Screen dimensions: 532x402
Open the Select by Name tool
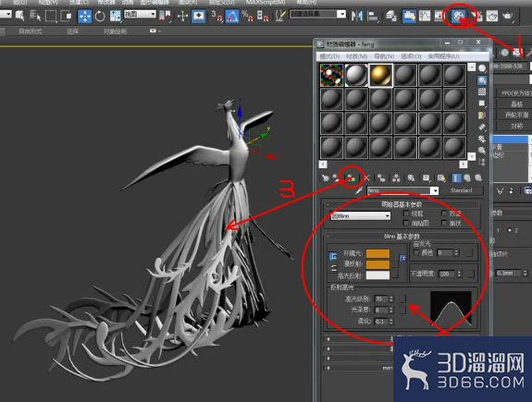pyautogui.click(x=35, y=16)
